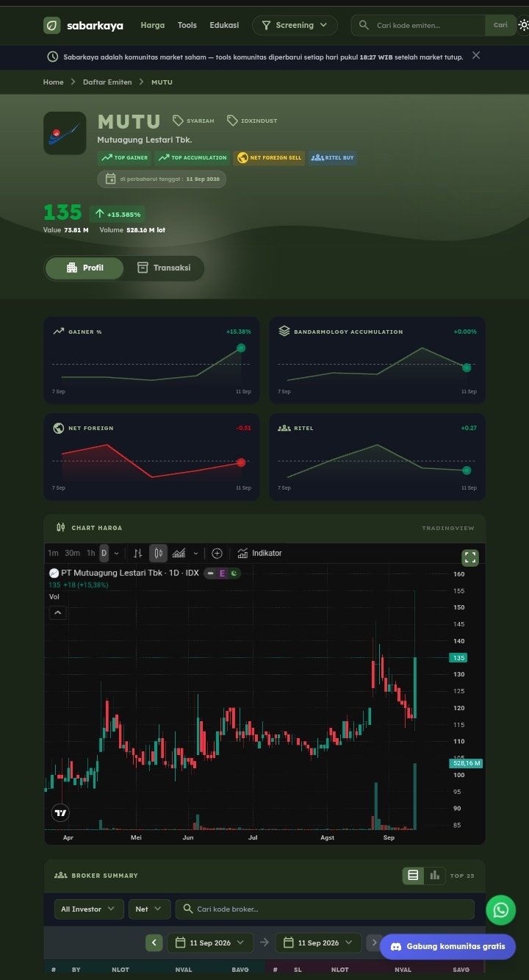
Task: Switch to the Profil tab
Action: 84,268
